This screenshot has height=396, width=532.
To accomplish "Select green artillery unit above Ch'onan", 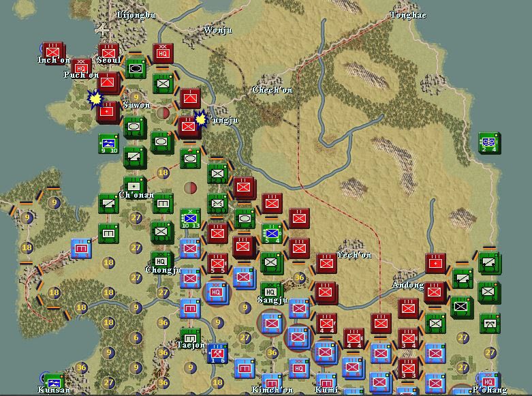I will tap(135, 157).
